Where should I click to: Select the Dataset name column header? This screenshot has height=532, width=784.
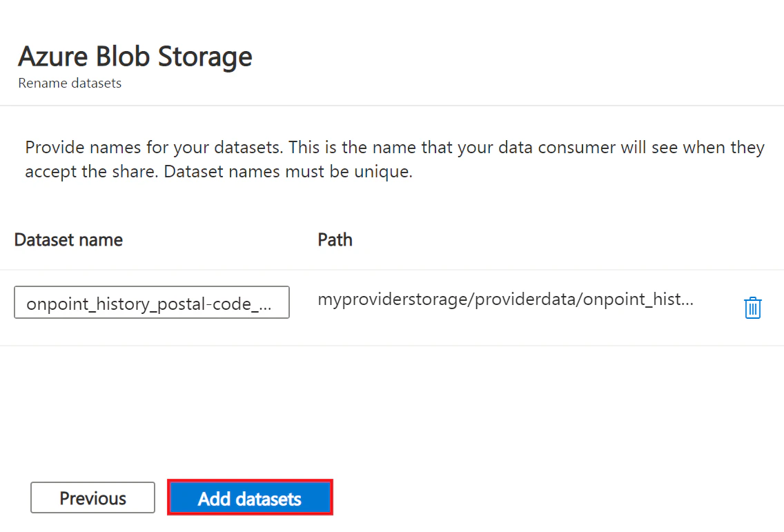68,240
